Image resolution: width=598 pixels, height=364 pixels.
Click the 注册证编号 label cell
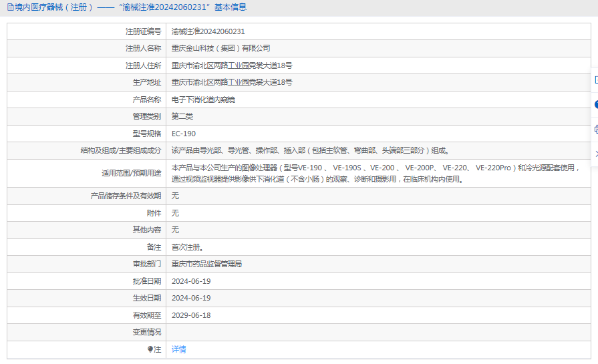[87, 31]
